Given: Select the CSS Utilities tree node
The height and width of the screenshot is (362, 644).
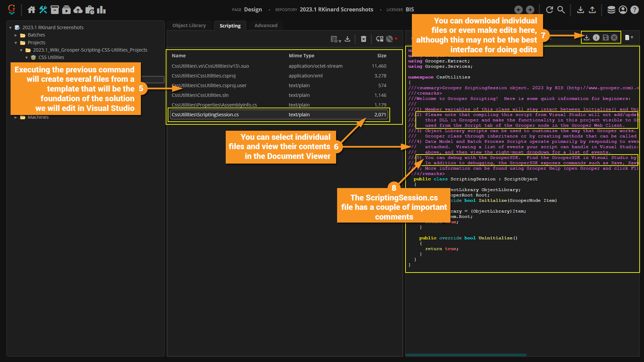Looking at the screenshot, I should coord(51,57).
